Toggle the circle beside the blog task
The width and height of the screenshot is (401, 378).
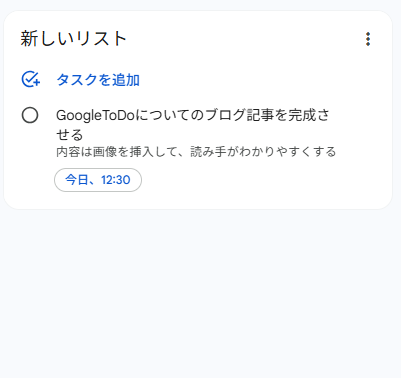30,115
